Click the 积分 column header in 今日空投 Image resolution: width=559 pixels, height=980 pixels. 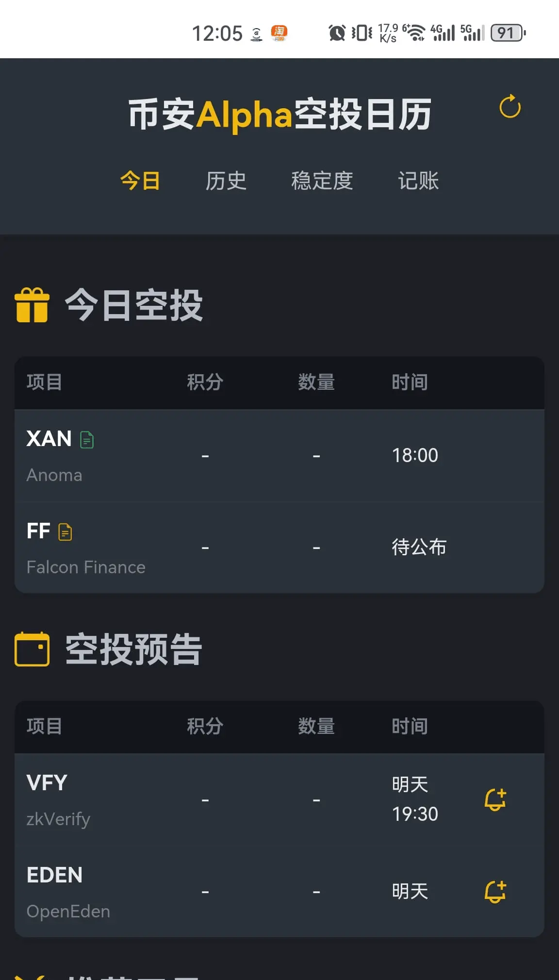coord(205,382)
